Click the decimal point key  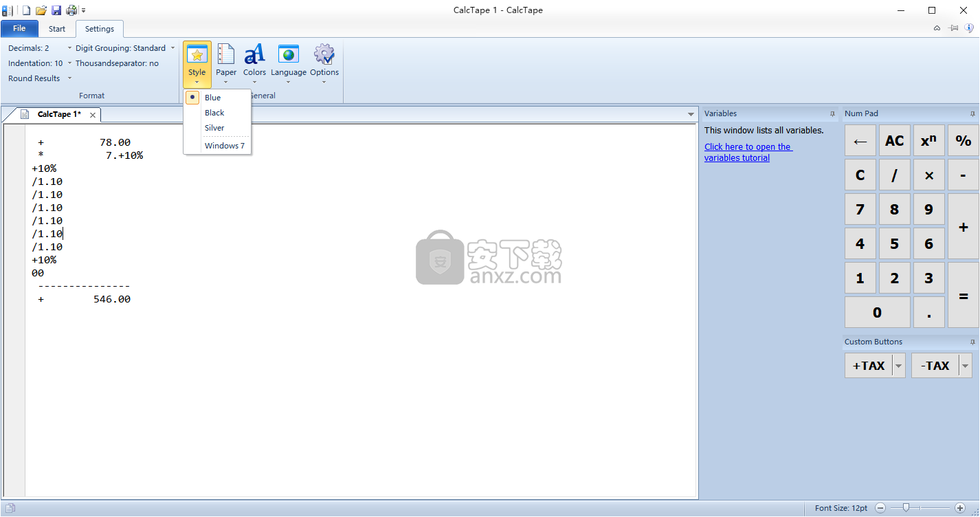click(x=928, y=312)
